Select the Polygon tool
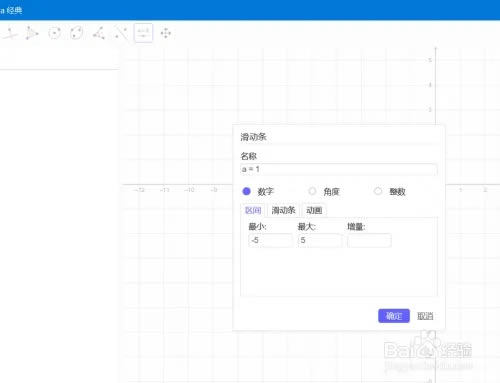The width and height of the screenshot is (500, 383). click(x=32, y=33)
